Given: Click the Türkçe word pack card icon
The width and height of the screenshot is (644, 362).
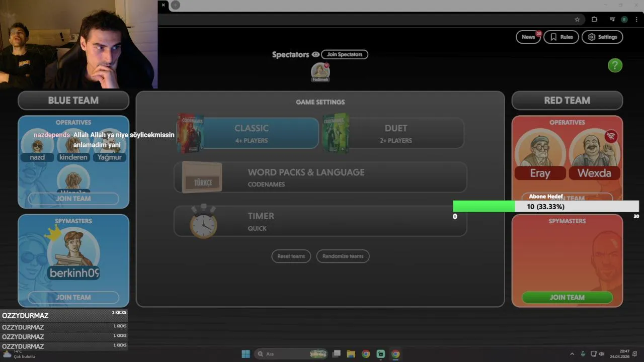Looking at the screenshot, I should (x=202, y=177).
